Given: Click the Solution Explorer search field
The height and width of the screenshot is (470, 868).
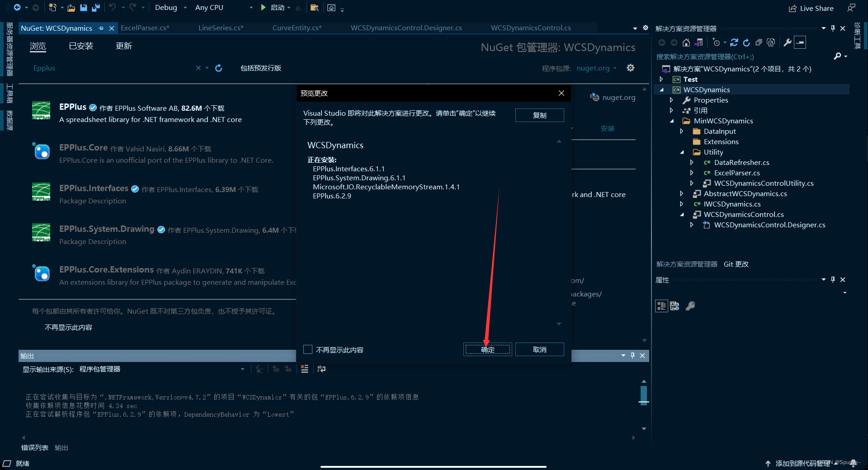Looking at the screenshot, I should (x=744, y=56).
